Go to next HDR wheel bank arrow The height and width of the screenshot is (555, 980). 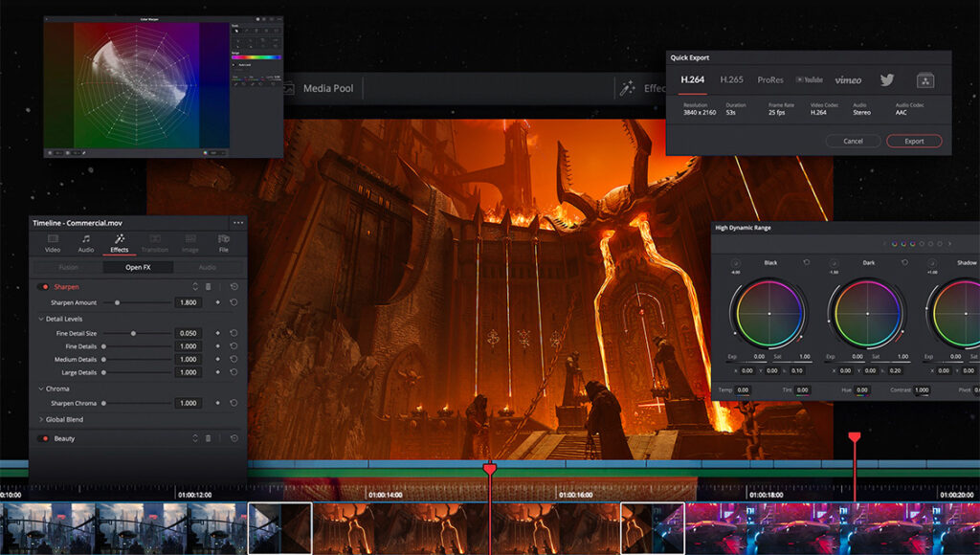950,244
